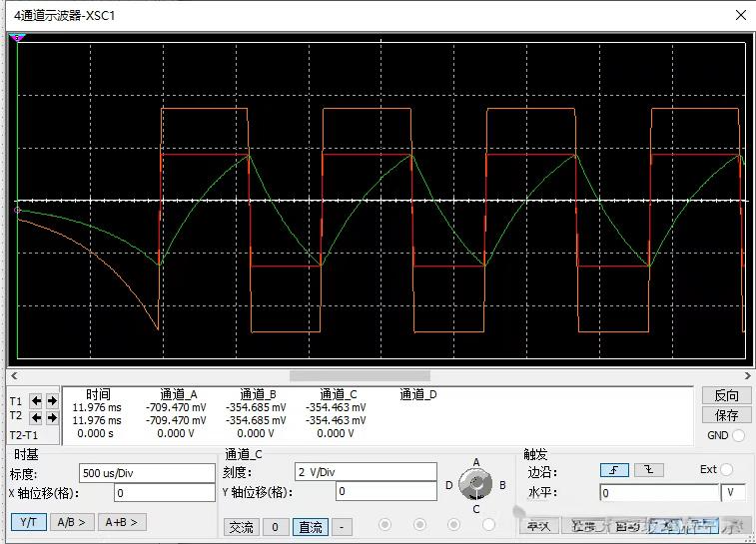
Task: Set coupling to 交流 (AC)
Action: pos(241,527)
